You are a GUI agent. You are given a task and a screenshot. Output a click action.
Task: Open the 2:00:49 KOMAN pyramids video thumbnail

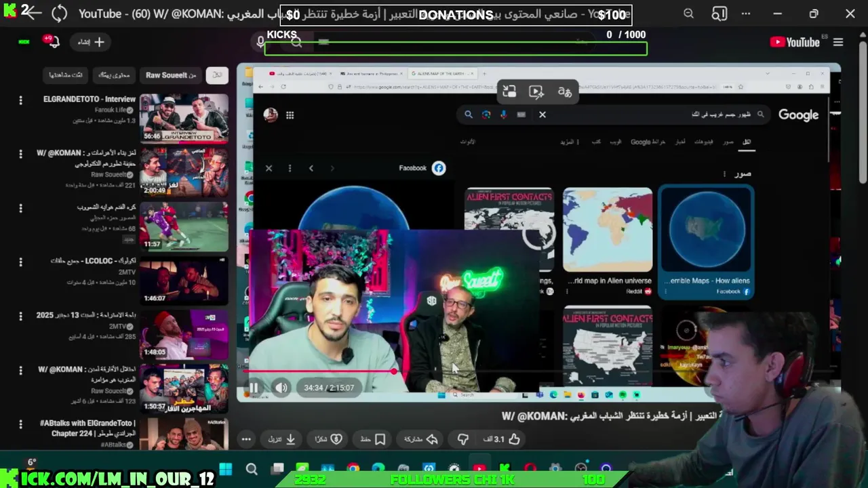tap(184, 172)
